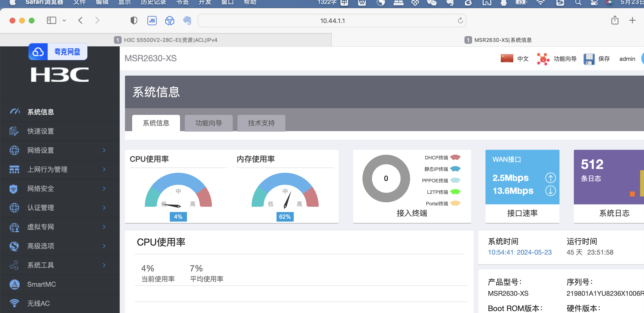Open 快速设置 in the sidebar

(x=40, y=131)
